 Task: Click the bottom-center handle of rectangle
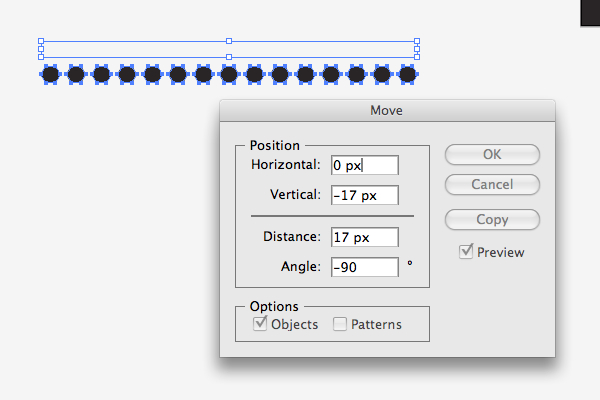point(229,57)
